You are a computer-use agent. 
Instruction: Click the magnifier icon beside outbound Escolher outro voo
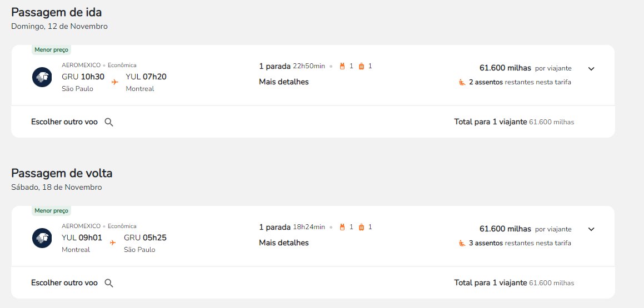click(109, 122)
